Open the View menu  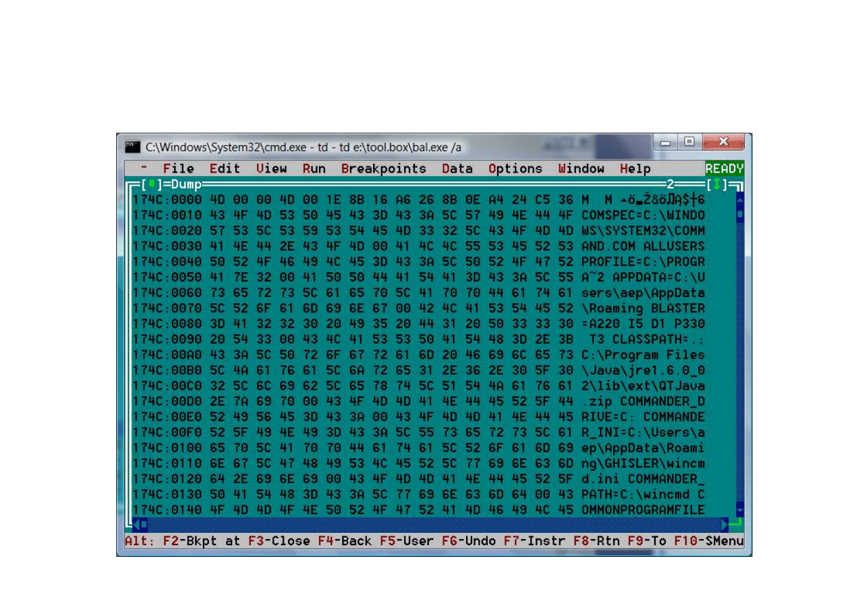click(x=271, y=169)
